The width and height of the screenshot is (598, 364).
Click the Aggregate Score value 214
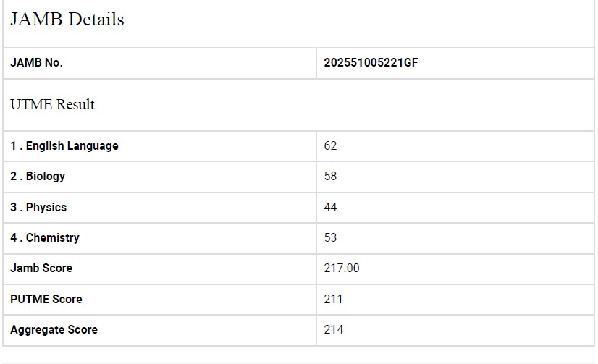(x=334, y=330)
